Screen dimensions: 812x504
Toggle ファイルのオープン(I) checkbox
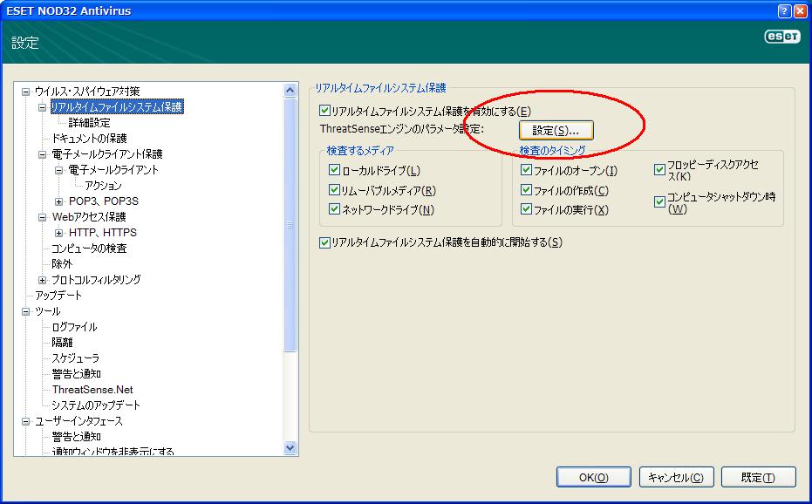point(526,170)
